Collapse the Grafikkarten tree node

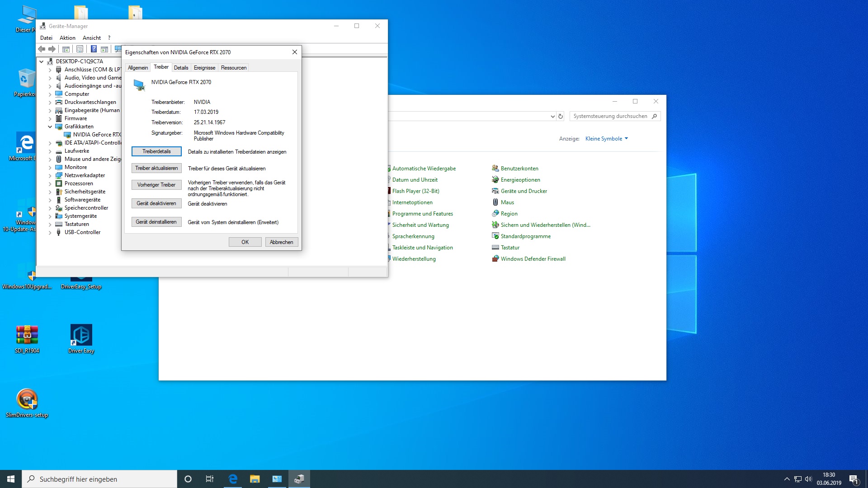pyautogui.click(x=50, y=127)
